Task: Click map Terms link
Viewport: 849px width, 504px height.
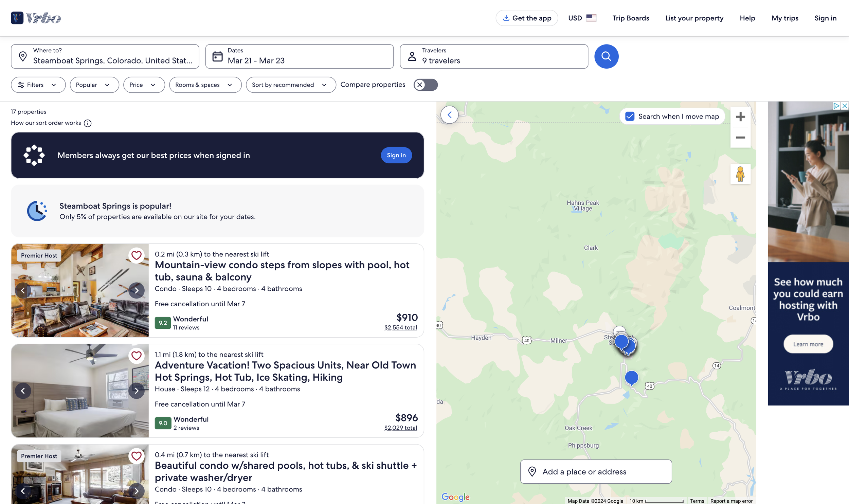Action: tap(697, 501)
